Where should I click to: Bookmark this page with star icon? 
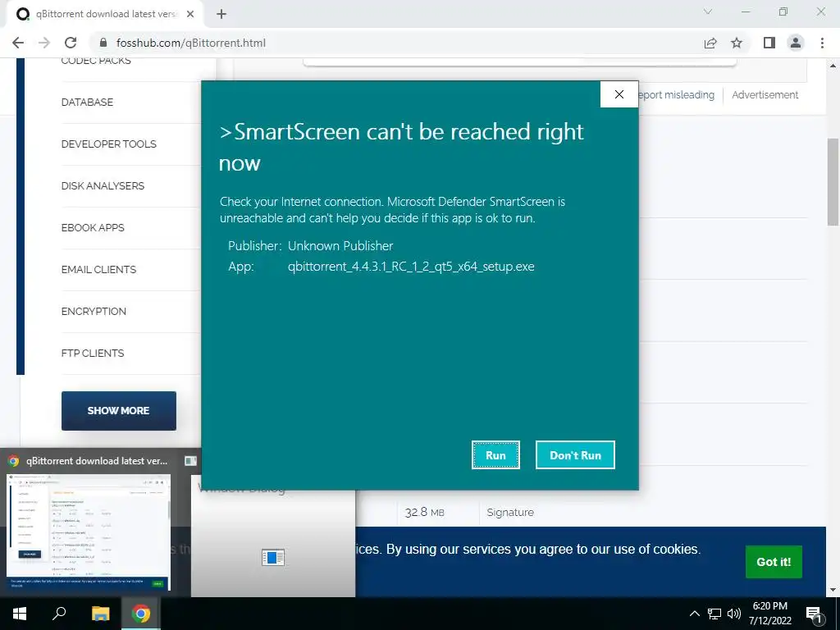click(737, 43)
